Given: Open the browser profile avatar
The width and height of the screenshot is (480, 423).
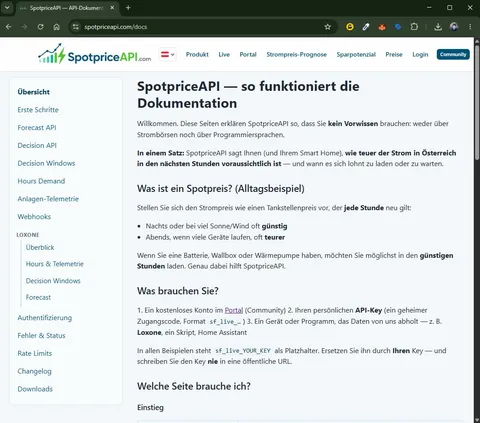Looking at the screenshot, I should (454, 27).
